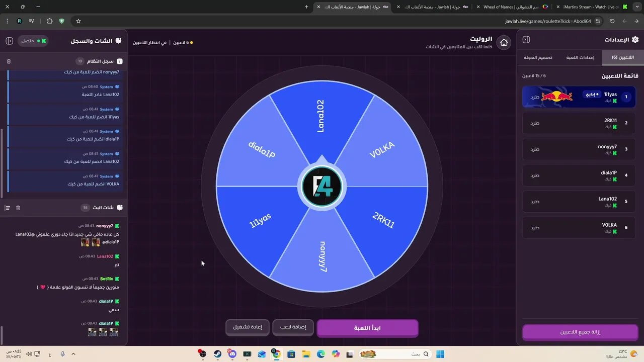This screenshot has width=644, height=362.
Task: Open File Explorer from taskbar
Action: [306, 354]
